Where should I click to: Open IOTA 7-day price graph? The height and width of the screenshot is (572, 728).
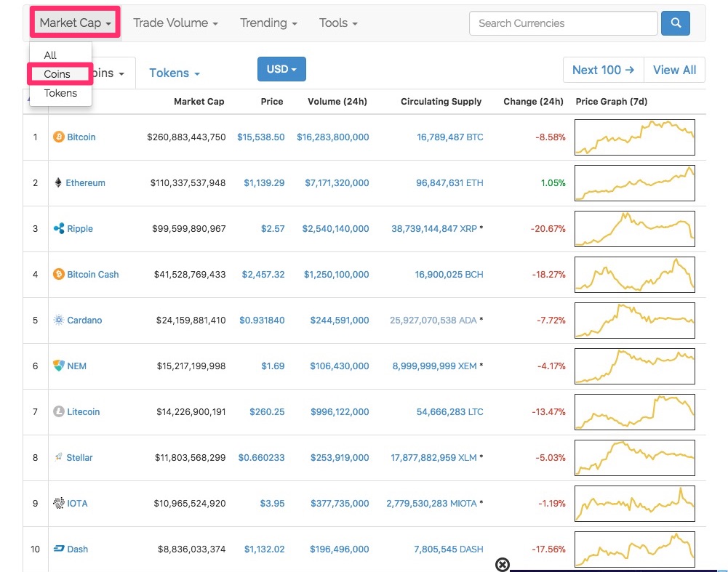click(635, 504)
